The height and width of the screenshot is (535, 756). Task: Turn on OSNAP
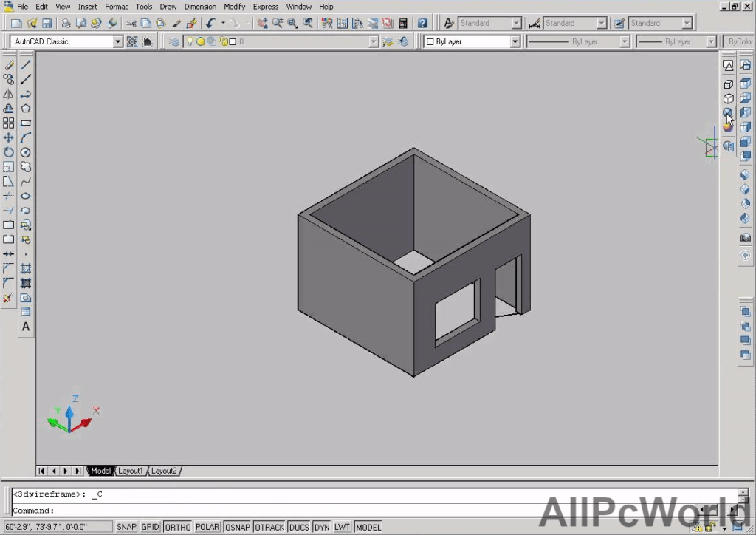tap(237, 526)
